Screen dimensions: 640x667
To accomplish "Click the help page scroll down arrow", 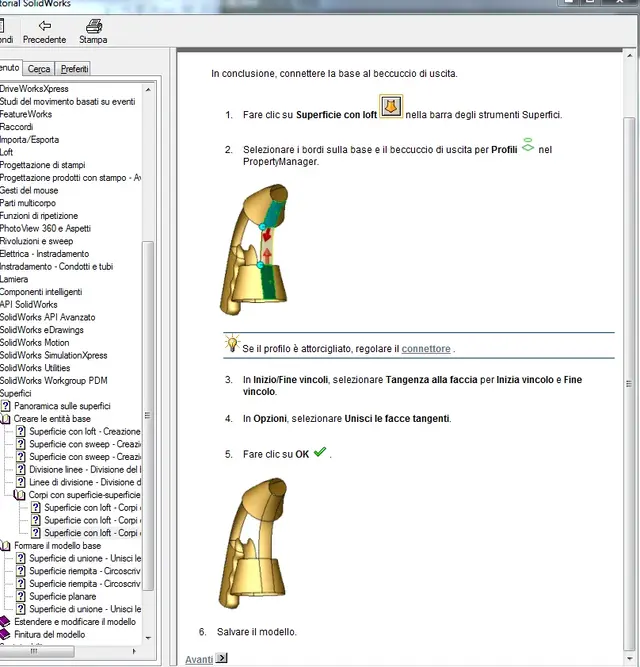I will [x=630, y=659].
